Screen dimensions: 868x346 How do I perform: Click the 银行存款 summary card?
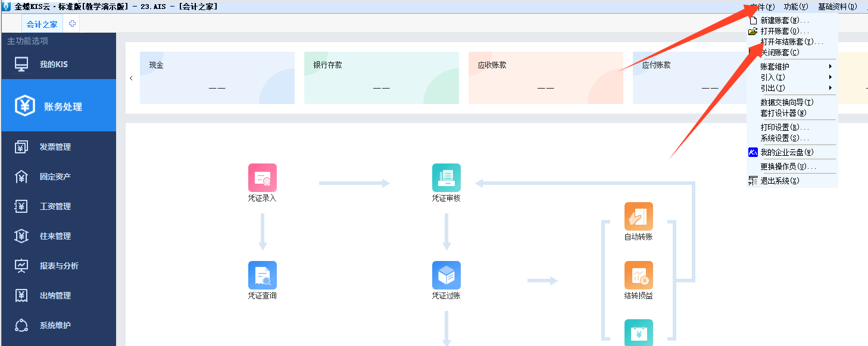(381, 78)
